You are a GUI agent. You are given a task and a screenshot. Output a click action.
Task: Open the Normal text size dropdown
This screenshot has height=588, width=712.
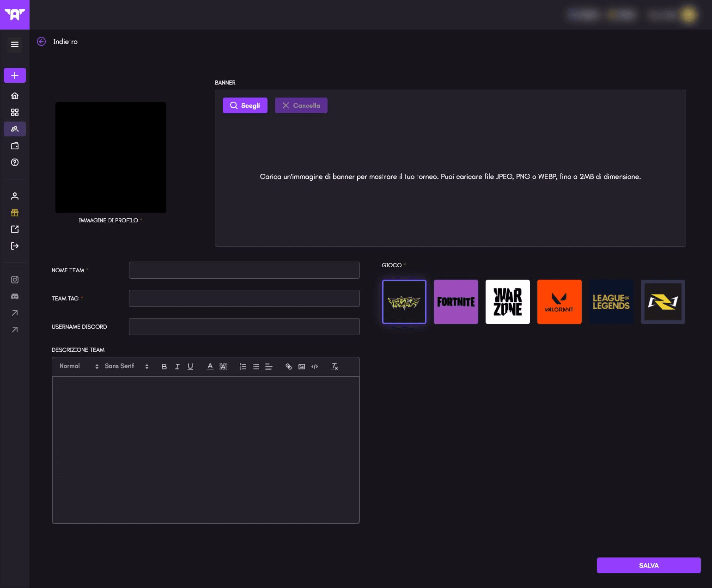pyautogui.click(x=79, y=366)
